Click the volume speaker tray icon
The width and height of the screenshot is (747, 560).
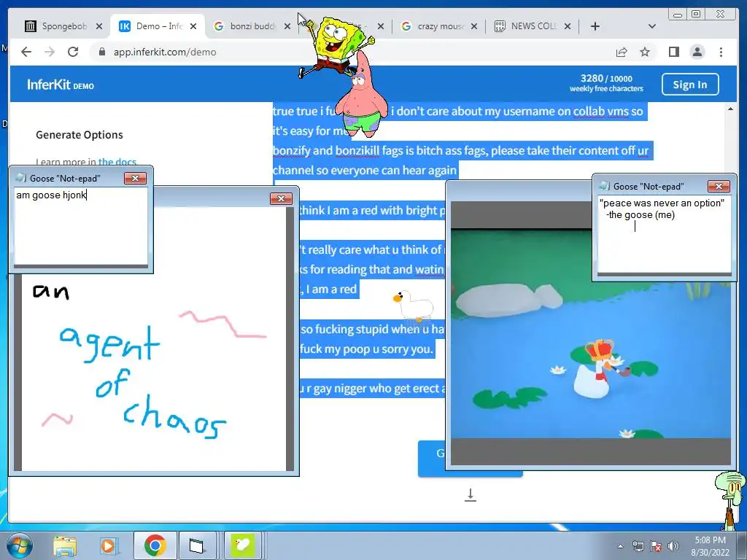click(x=673, y=546)
